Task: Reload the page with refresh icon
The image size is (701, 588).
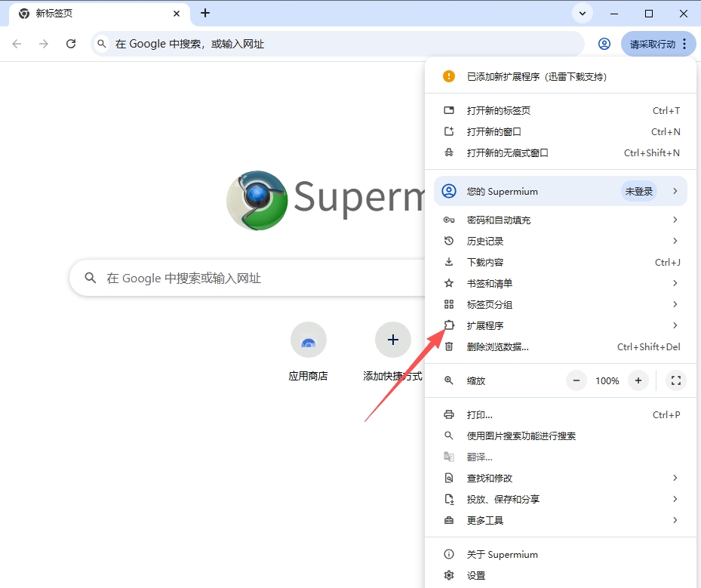Action: point(71,44)
